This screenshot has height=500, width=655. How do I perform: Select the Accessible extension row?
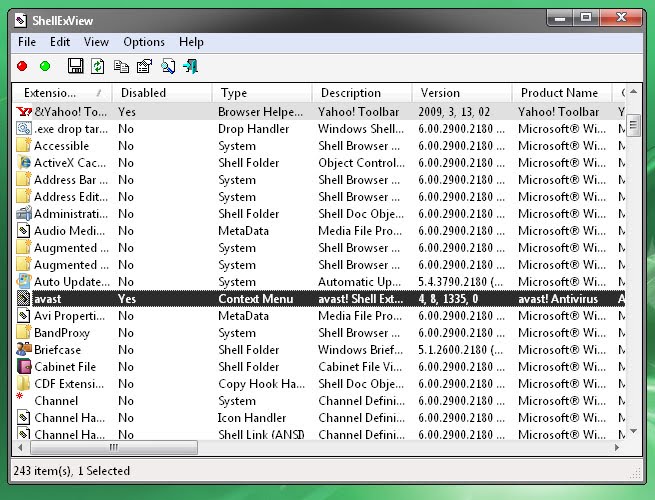pos(320,145)
